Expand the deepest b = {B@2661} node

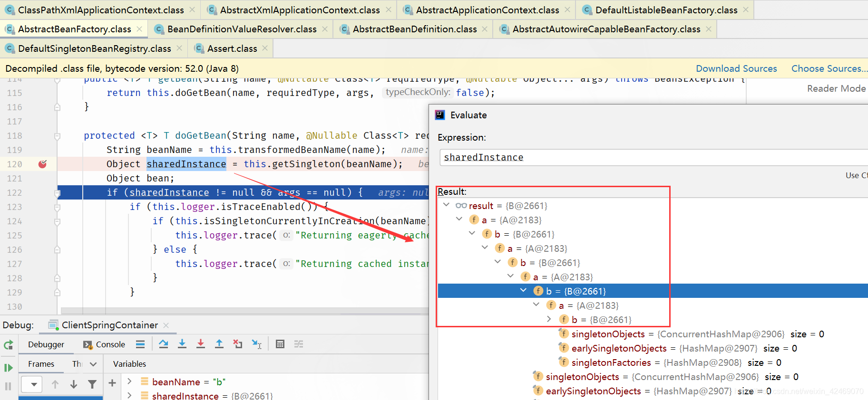[x=549, y=319]
